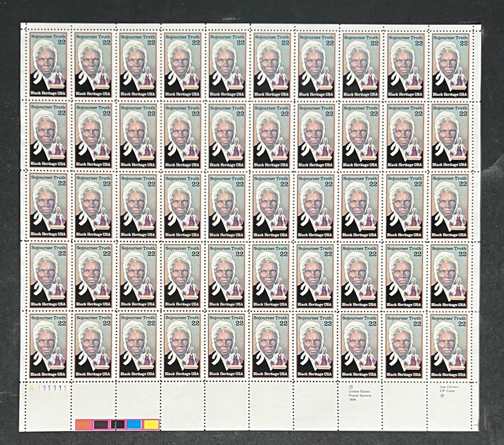Screen dimensions: 504x445
Task: Click the registered ® symbol
Action: [x=442, y=396]
